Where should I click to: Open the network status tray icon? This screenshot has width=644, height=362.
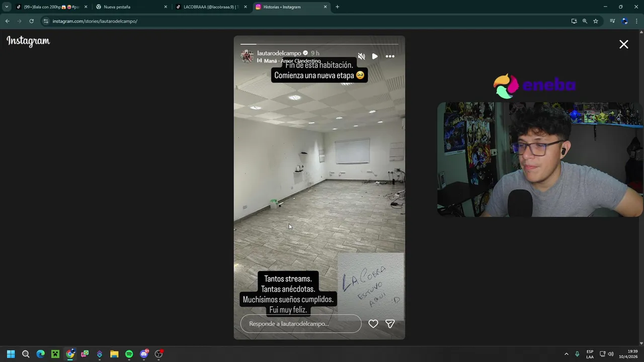(602, 354)
